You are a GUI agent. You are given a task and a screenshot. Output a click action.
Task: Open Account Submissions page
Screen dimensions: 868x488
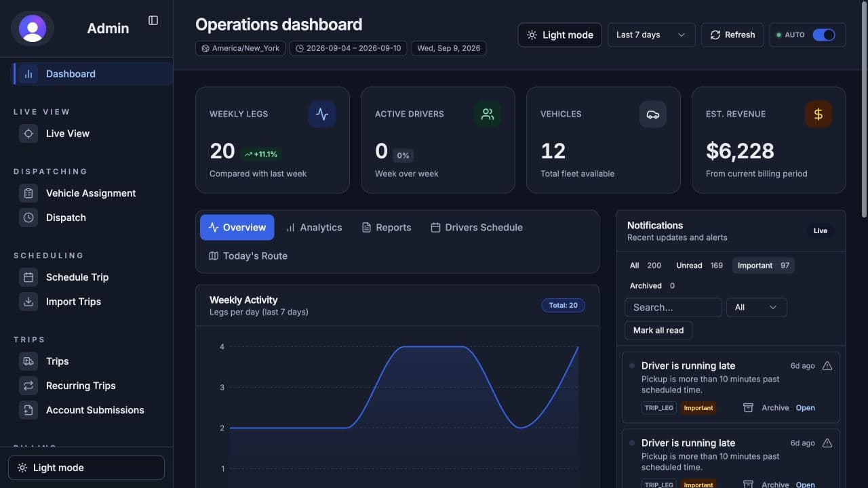click(95, 410)
